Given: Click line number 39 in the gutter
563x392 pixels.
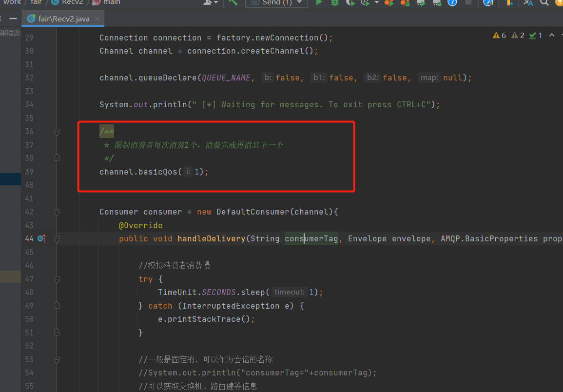Looking at the screenshot, I should [29, 172].
